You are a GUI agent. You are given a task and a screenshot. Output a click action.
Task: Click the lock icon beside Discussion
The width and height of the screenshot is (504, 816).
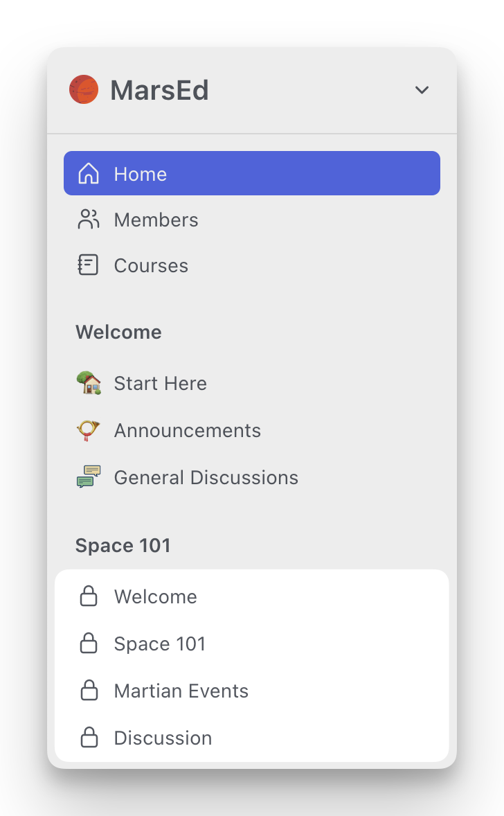point(89,737)
